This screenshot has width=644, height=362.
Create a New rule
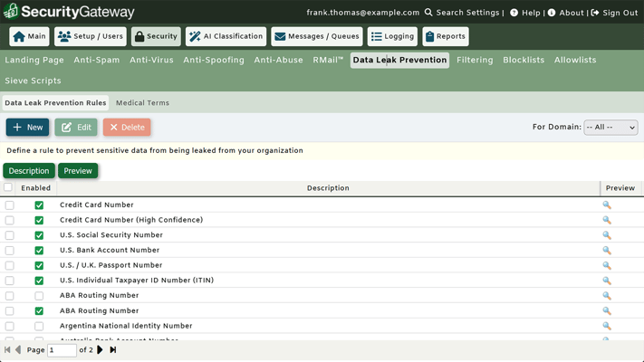[x=27, y=128]
